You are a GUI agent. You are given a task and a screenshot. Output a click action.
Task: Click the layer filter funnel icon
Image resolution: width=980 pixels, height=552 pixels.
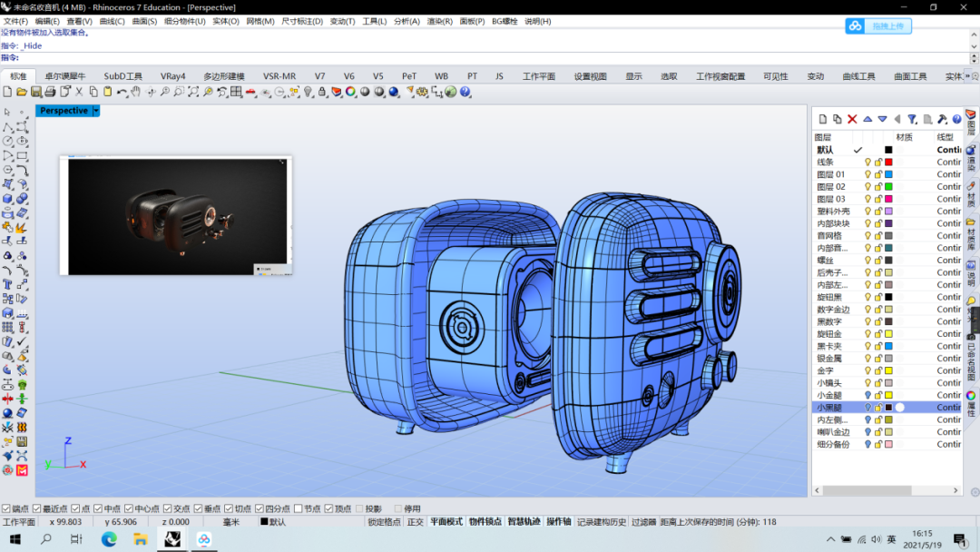(x=912, y=119)
